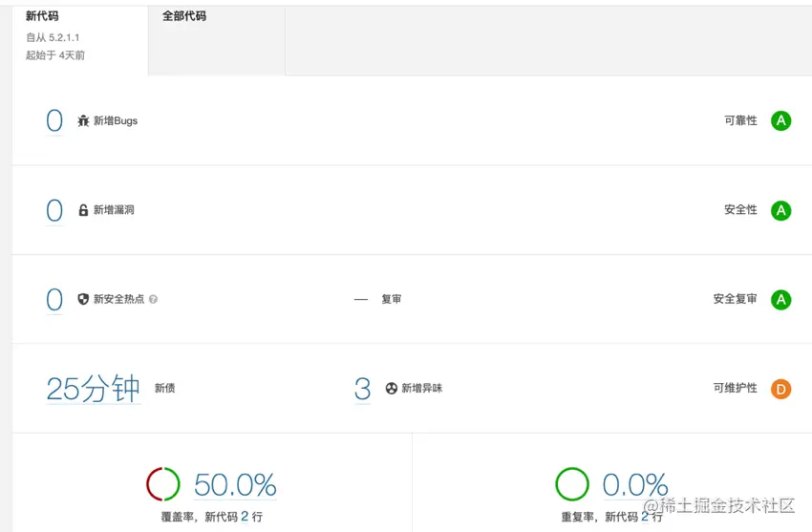This screenshot has height=532, width=812.
Task: Click the 起始于 4天前 text
Action: (55, 54)
